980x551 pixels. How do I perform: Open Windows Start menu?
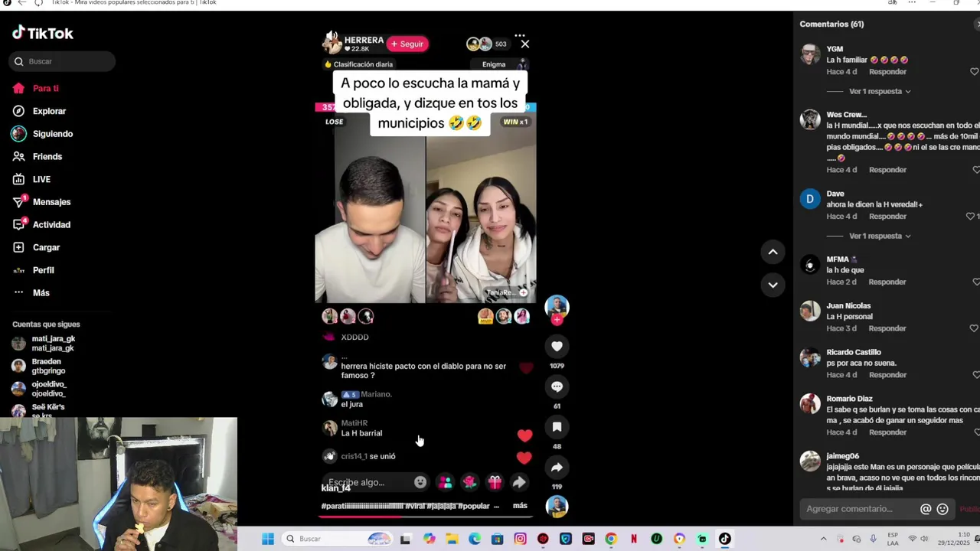[268, 539]
